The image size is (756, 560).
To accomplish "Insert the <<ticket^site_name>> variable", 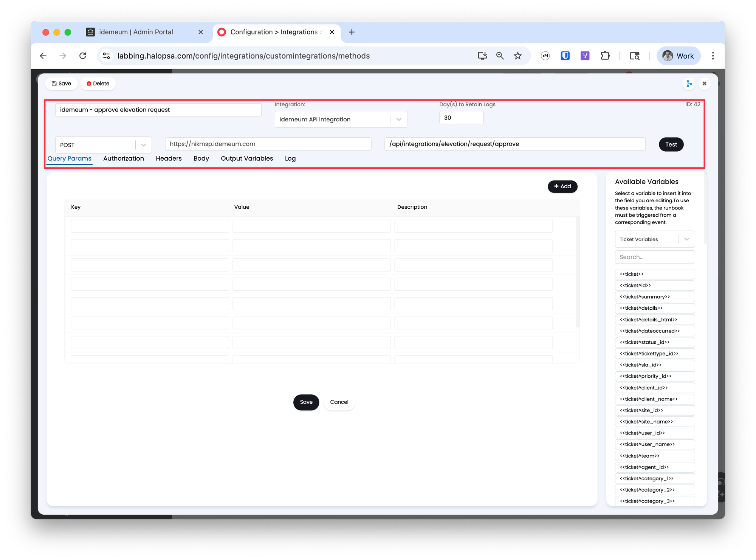I will [655, 422].
